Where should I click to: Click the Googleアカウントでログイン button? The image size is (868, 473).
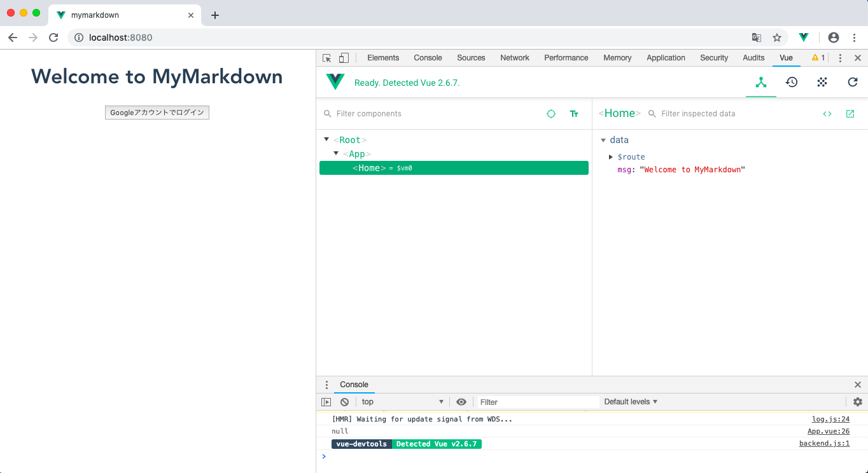click(x=157, y=113)
